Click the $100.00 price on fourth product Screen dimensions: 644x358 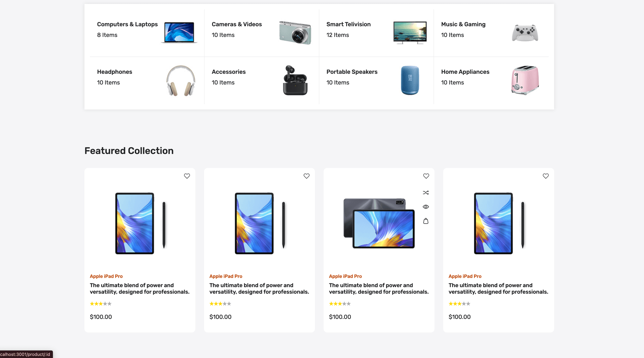click(459, 317)
